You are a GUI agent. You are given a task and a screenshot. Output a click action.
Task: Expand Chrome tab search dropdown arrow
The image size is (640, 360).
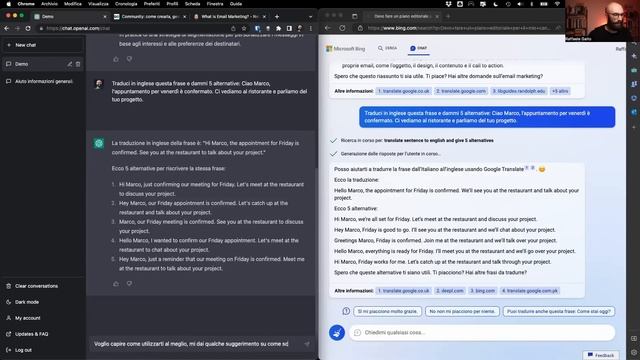(x=311, y=17)
